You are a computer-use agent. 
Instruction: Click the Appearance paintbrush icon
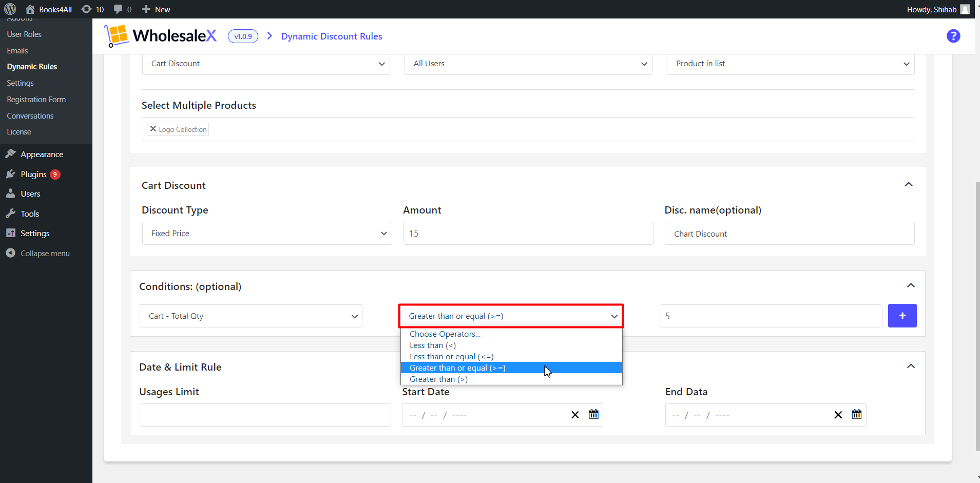(10, 154)
